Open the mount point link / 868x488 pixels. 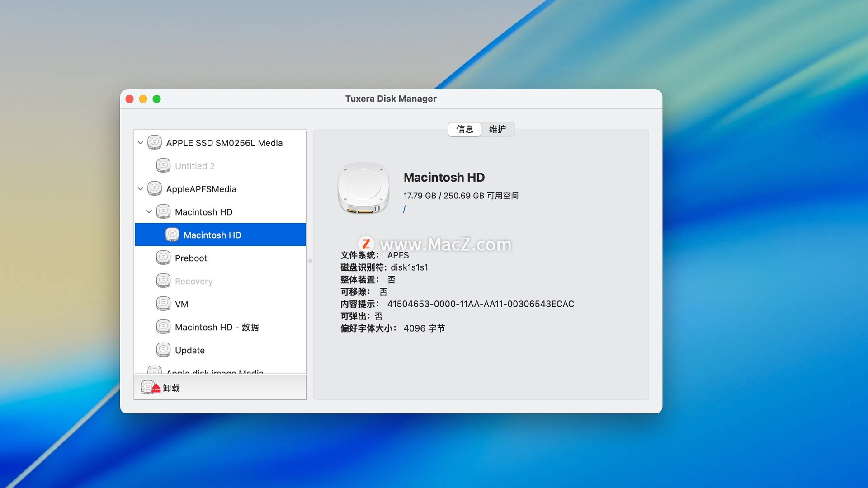pos(405,209)
